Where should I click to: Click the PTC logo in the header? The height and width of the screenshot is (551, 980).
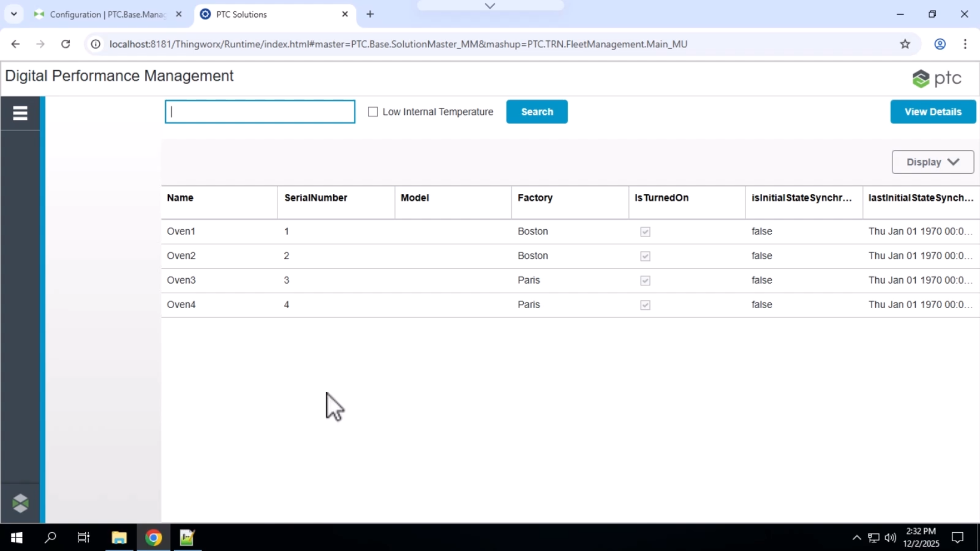(x=937, y=78)
